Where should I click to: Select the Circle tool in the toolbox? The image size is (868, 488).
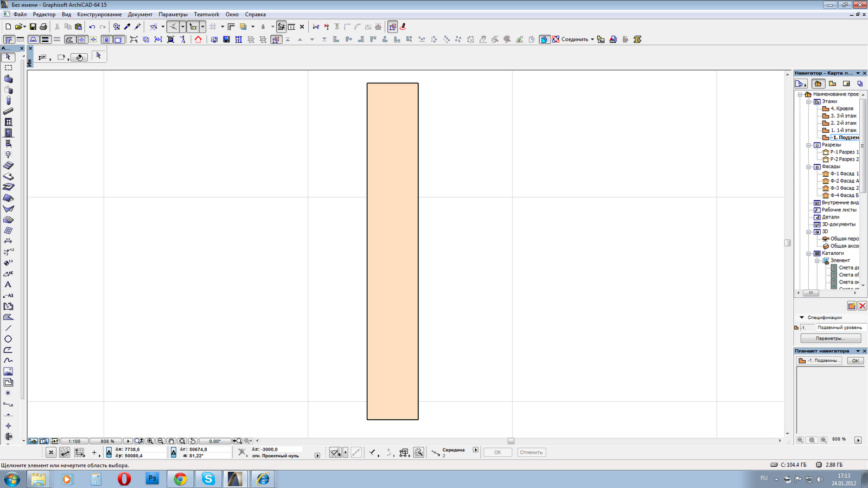click(x=8, y=339)
